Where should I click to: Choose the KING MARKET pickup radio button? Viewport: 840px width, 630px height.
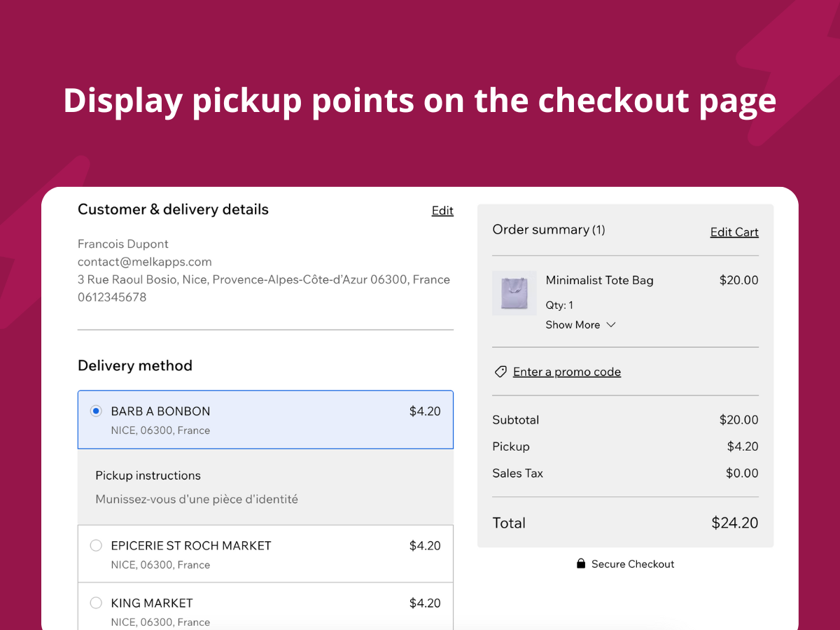point(97,603)
